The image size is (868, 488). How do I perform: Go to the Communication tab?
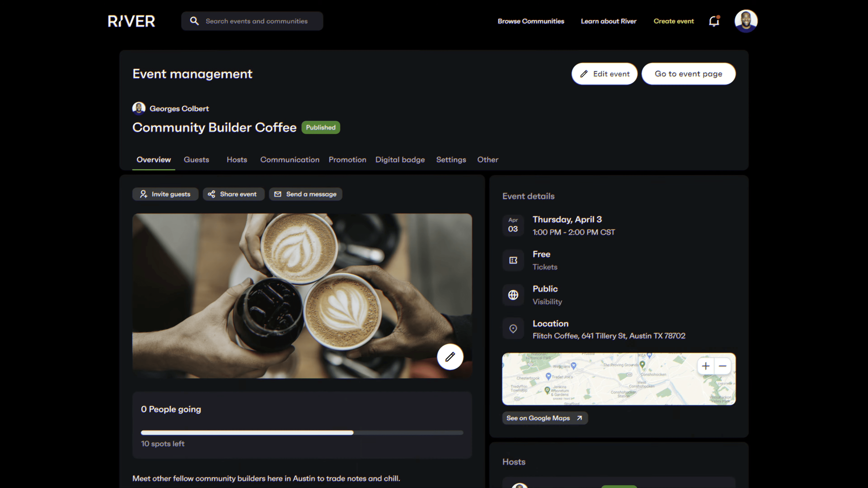289,160
